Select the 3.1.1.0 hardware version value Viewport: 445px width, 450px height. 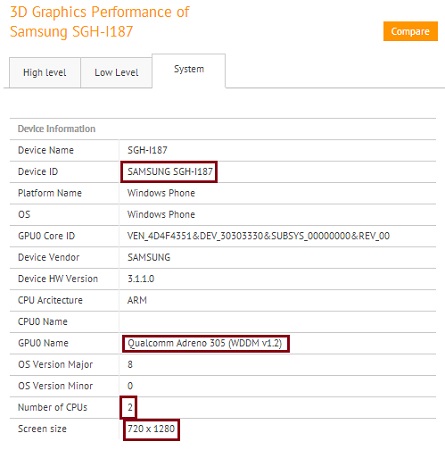141,279
